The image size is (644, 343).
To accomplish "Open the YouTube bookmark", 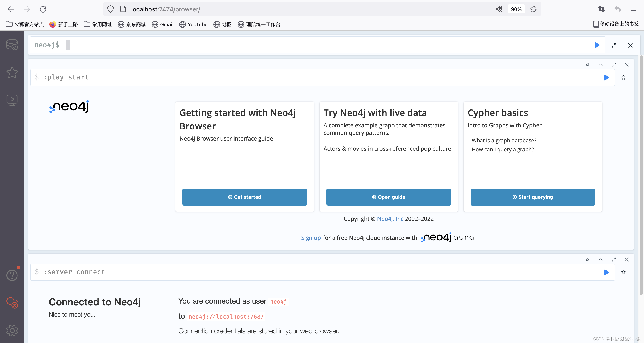I will click(x=193, y=24).
